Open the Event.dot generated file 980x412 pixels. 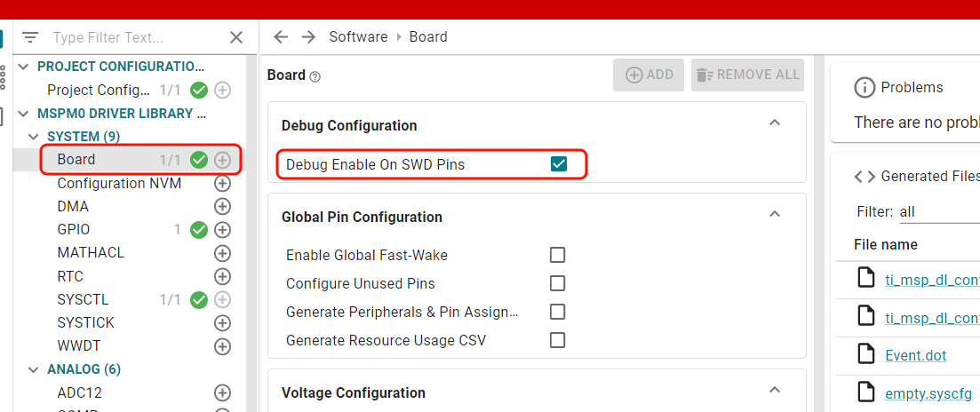916,356
